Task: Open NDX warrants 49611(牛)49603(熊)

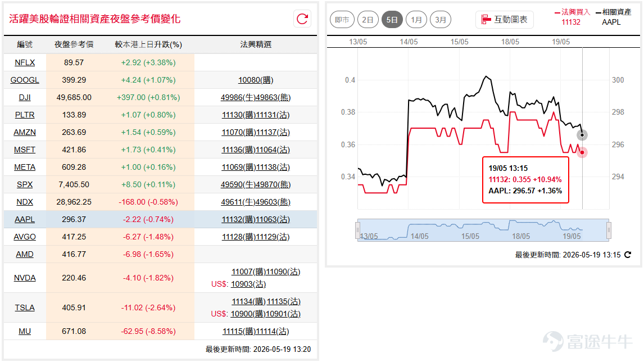Action: pyautogui.click(x=256, y=202)
